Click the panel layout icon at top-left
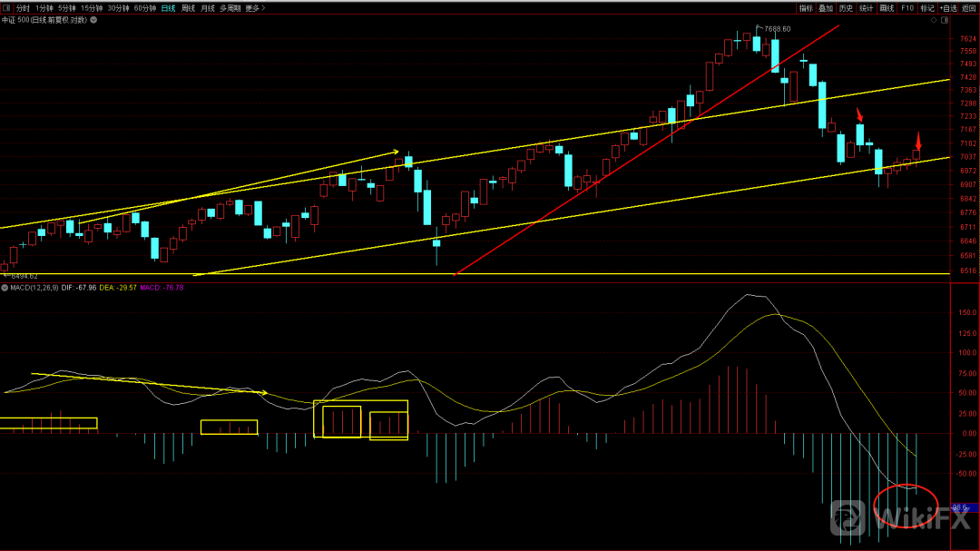This screenshot has width=980, height=551. tap(7, 8)
